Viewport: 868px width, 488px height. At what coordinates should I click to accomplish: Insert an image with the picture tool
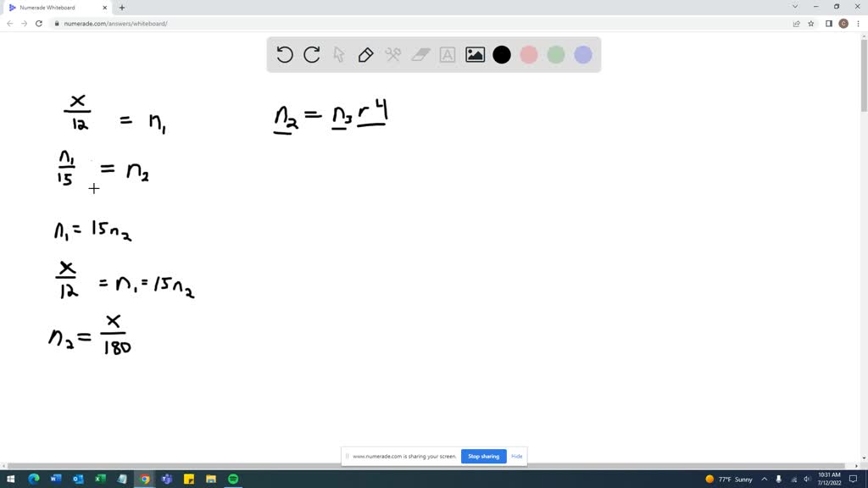pyautogui.click(x=475, y=55)
